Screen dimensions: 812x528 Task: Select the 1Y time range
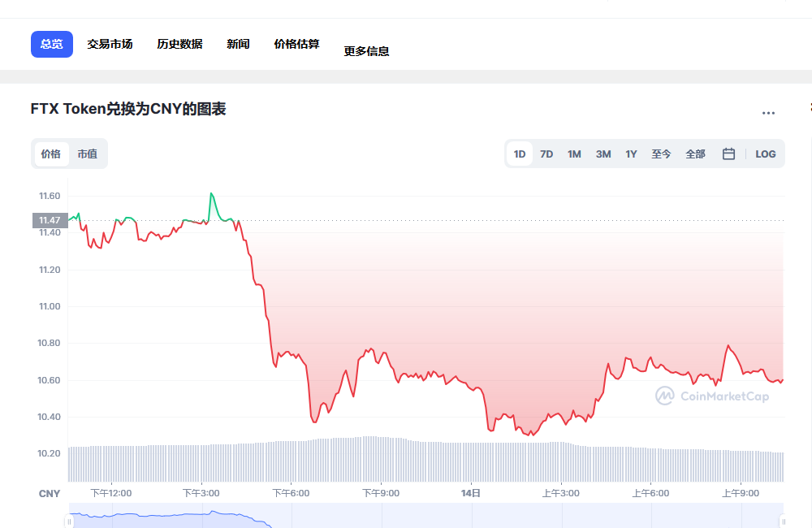[631, 154]
